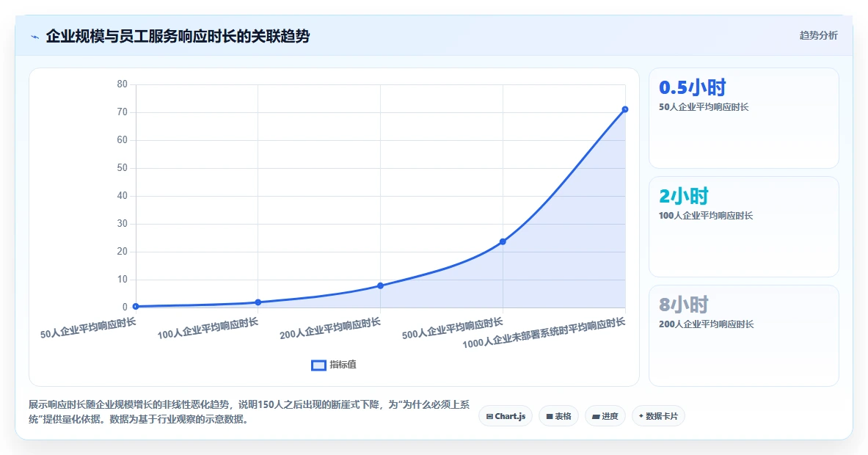
Task: Select the 表格 tag pill
Action: click(x=558, y=416)
